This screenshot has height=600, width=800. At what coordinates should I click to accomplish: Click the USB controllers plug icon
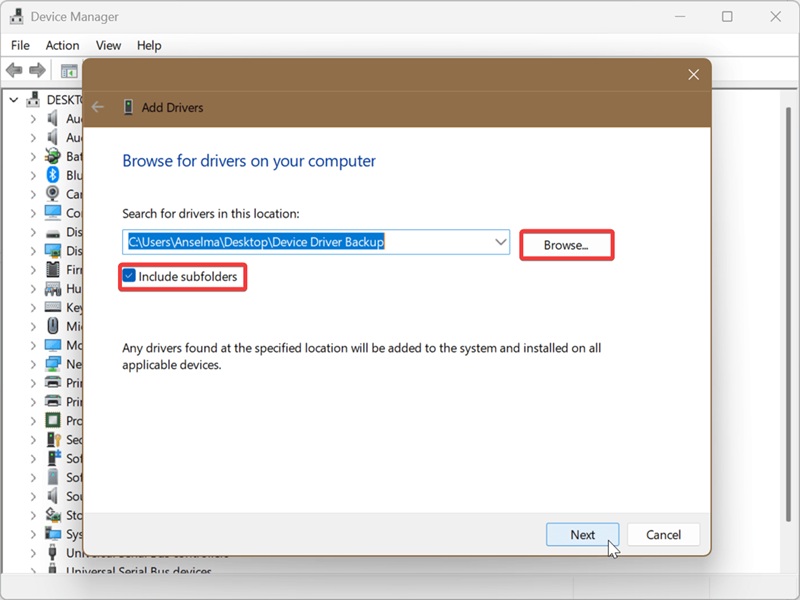52,553
